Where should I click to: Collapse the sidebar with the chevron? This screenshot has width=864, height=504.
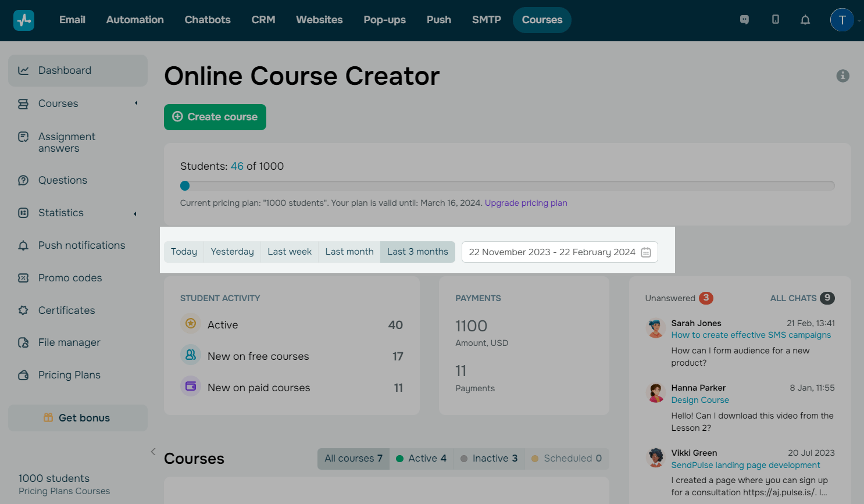click(153, 452)
